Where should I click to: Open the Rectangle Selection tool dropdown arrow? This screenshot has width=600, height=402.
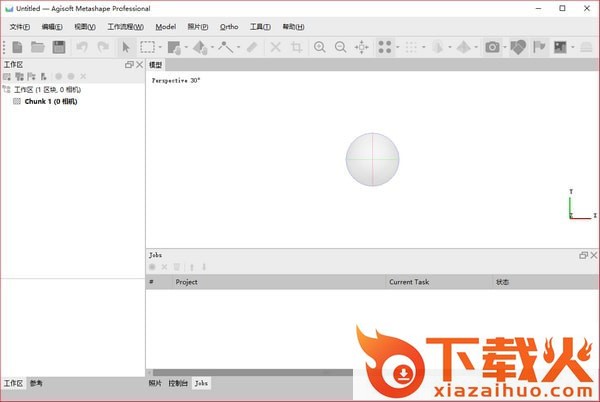pyautogui.click(x=160, y=47)
